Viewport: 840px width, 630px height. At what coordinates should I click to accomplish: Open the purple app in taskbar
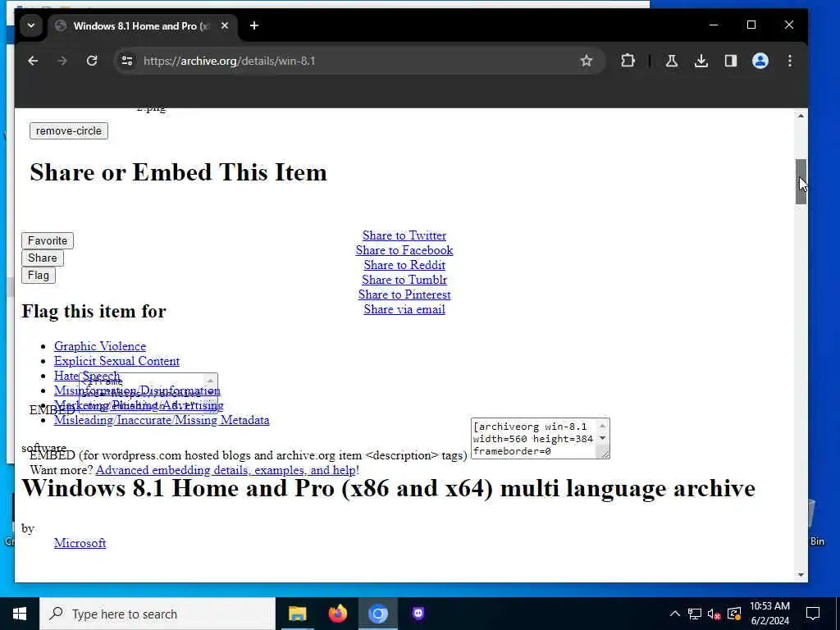(418, 614)
